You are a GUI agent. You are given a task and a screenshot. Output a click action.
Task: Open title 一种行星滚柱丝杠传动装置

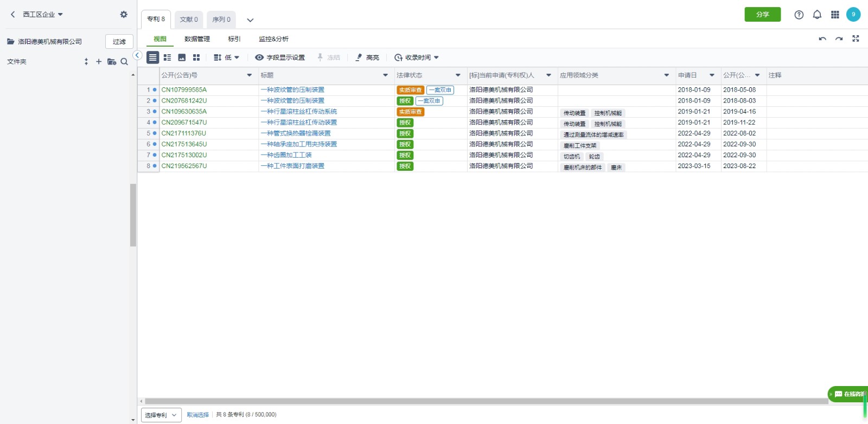(299, 123)
